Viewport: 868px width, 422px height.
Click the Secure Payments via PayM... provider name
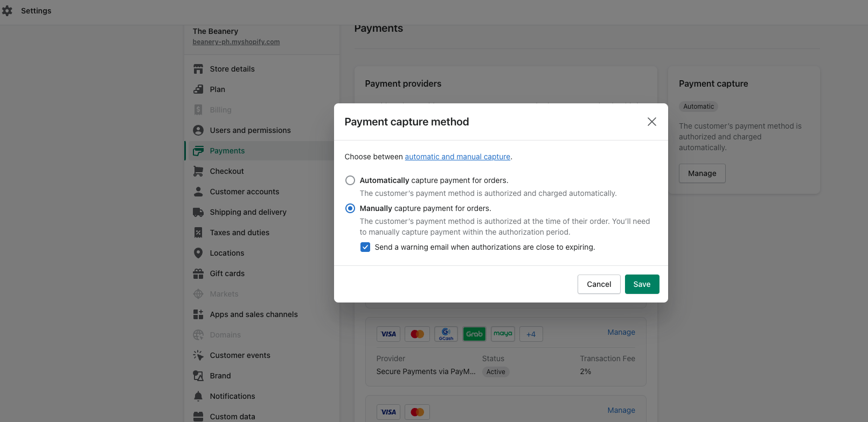click(426, 371)
